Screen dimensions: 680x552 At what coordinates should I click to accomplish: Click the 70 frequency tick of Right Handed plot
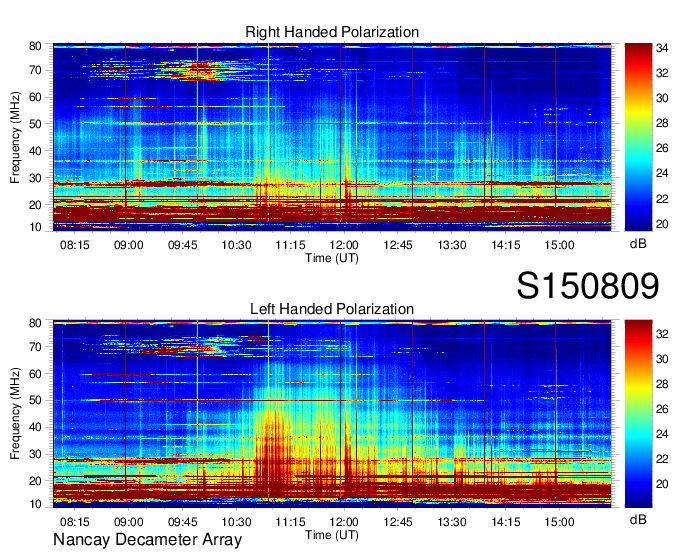pyautogui.click(x=35, y=70)
